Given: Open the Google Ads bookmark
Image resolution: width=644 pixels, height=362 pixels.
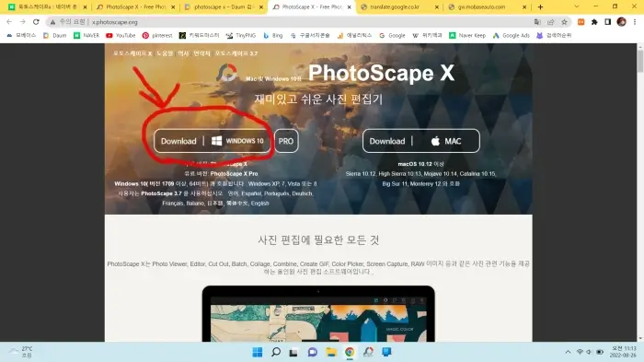Looking at the screenshot, I should point(512,35).
